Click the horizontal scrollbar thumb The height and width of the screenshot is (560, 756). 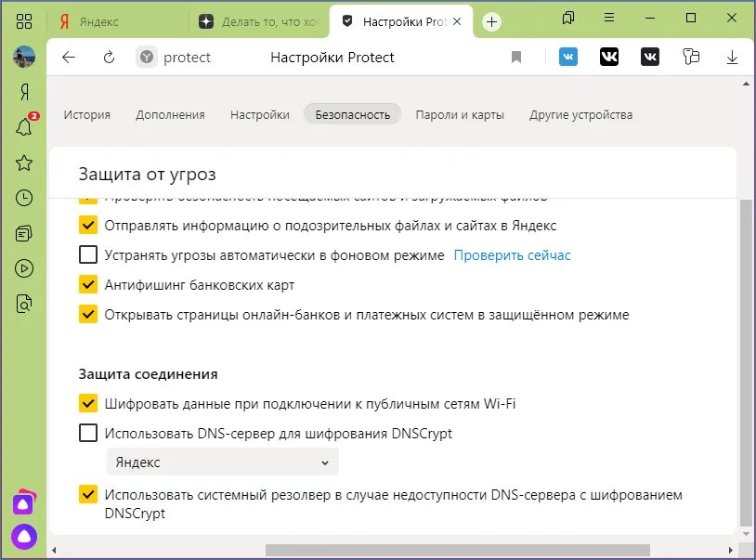point(458,550)
